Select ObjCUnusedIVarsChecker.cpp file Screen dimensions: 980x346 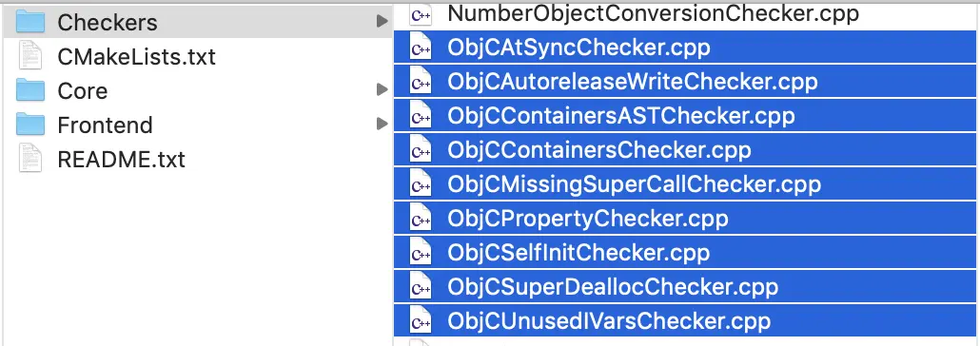(x=685, y=321)
